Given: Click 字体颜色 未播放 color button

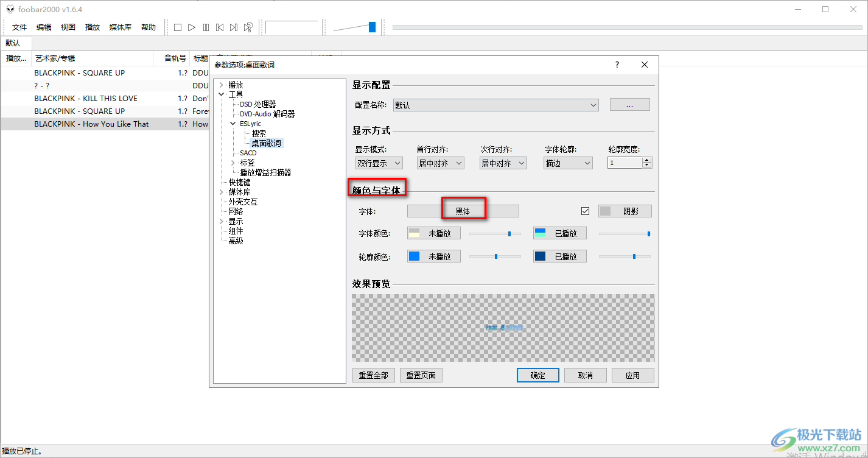Looking at the screenshot, I should point(434,233).
